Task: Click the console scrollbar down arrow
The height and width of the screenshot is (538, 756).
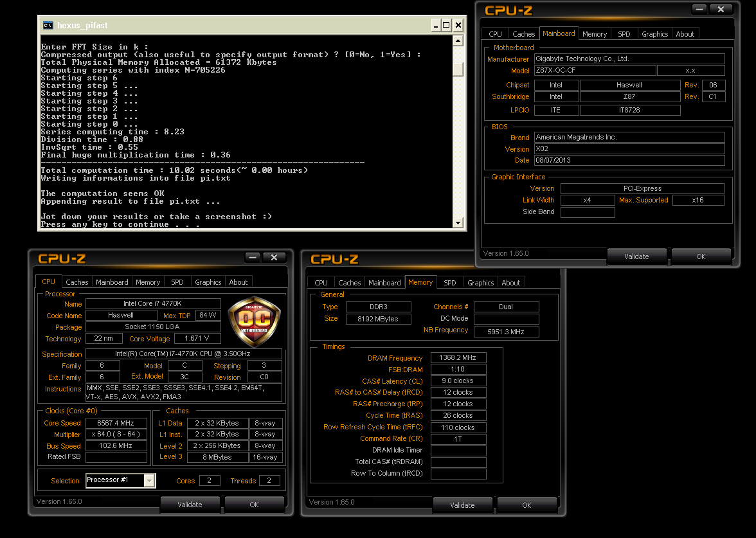Action: click(458, 222)
